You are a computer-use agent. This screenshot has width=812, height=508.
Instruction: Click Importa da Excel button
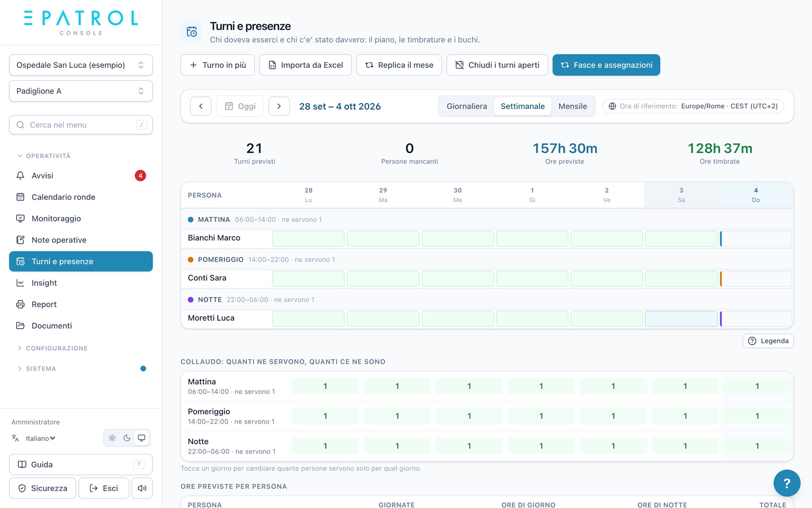pos(305,65)
